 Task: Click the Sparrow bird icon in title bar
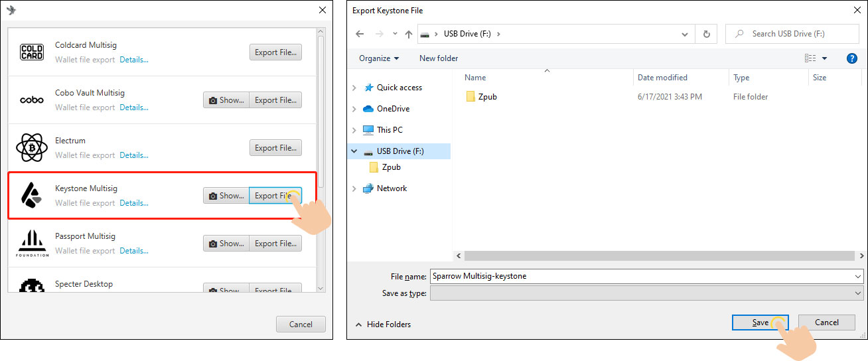(11, 10)
